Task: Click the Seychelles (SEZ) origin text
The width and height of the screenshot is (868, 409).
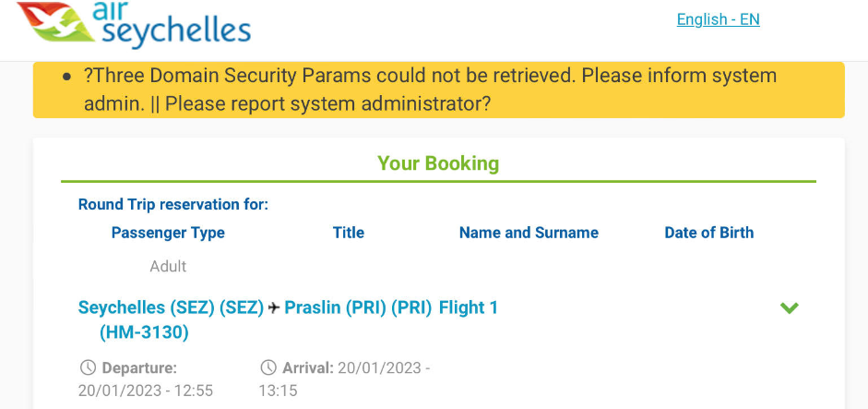Action: point(171,307)
